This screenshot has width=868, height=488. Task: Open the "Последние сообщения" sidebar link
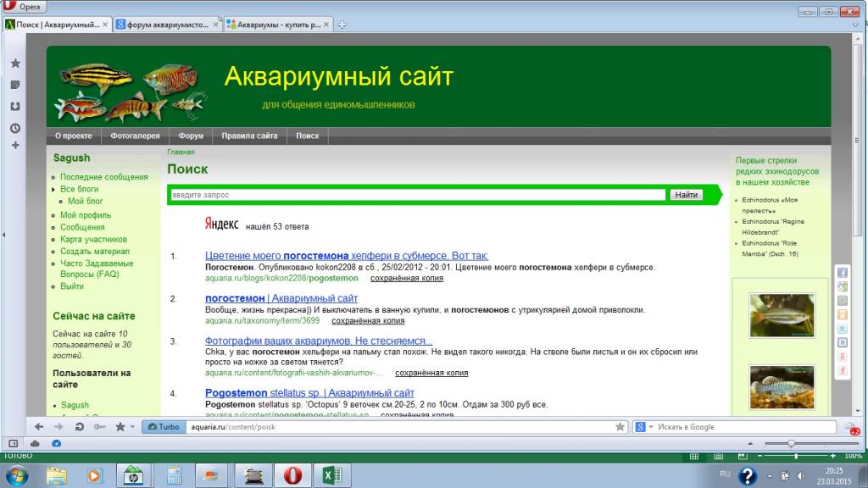(104, 177)
